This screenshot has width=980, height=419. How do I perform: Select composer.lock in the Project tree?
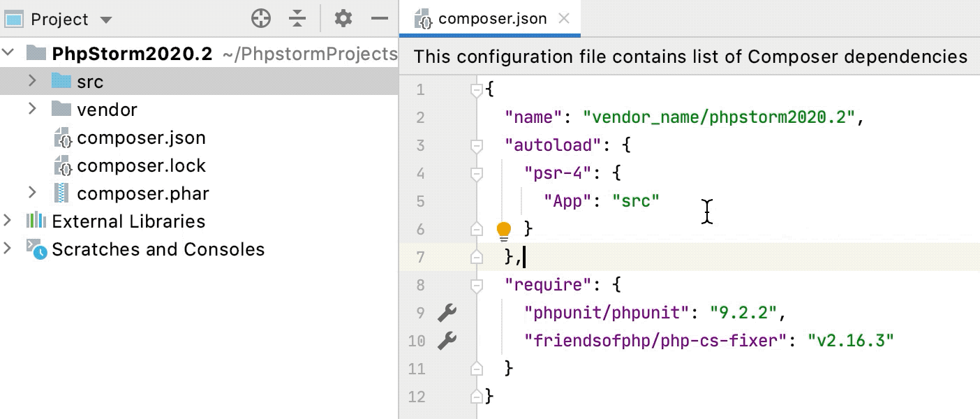coord(141,165)
